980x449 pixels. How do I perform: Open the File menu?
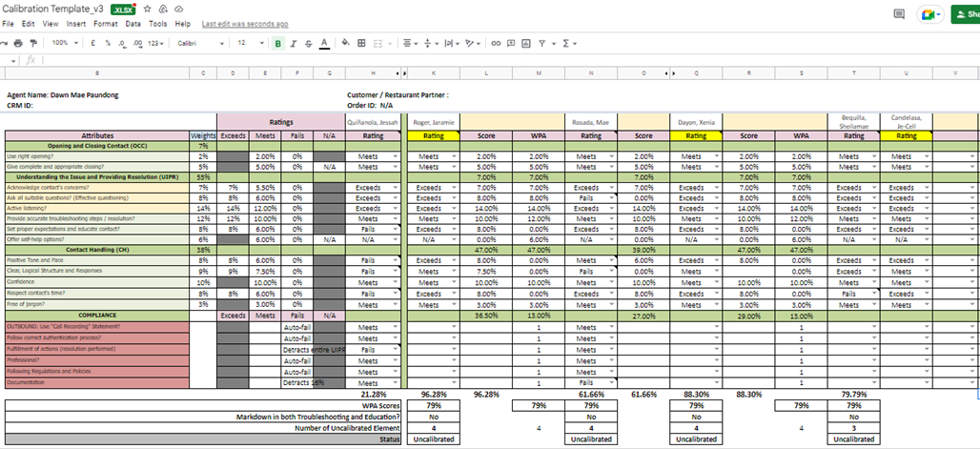coord(9,24)
